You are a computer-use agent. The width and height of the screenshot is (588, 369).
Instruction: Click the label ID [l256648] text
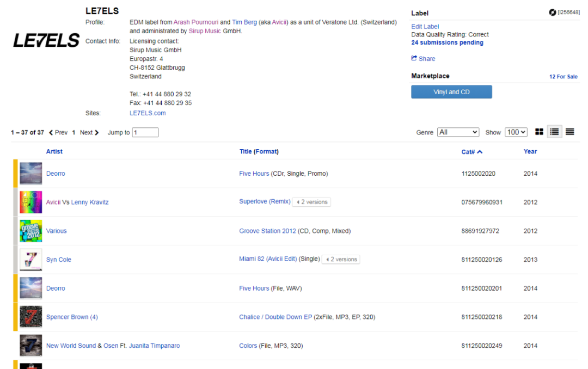coord(568,13)
